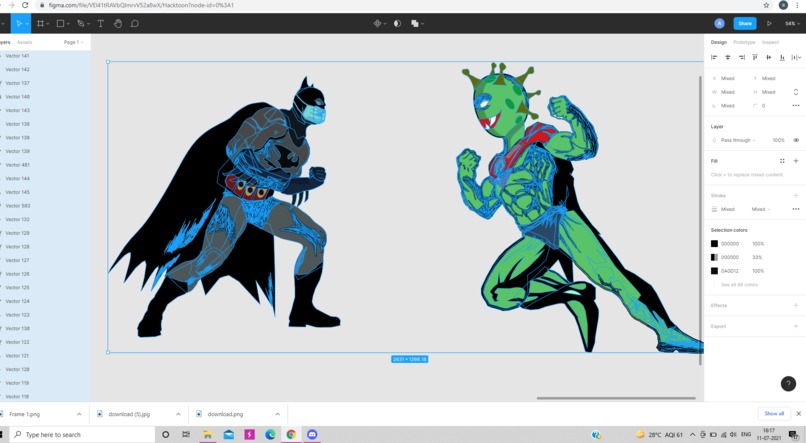Open Discord from taskbar
Viewport: 806px width, 443px height.
click(x=312, y=435)
